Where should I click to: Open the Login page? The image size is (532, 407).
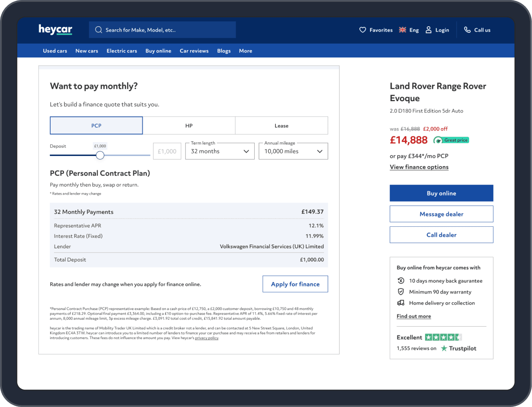coord(437,30)
